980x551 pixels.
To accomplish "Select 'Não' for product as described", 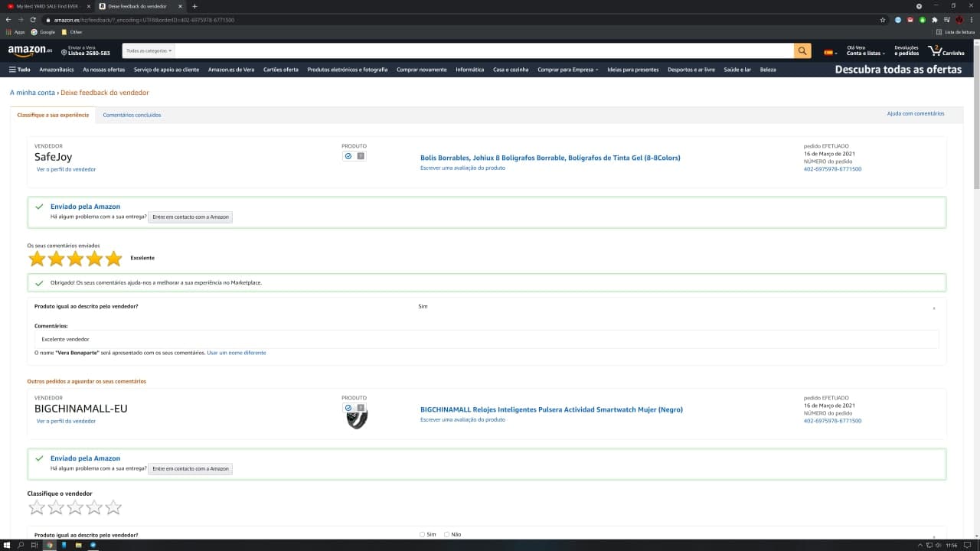I will pos(447,534).
